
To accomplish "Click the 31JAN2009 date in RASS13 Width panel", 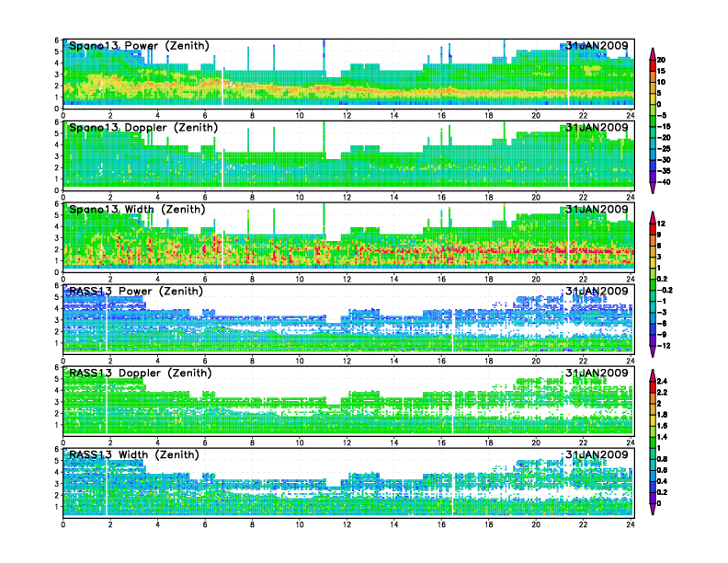I will pos(597,454).
